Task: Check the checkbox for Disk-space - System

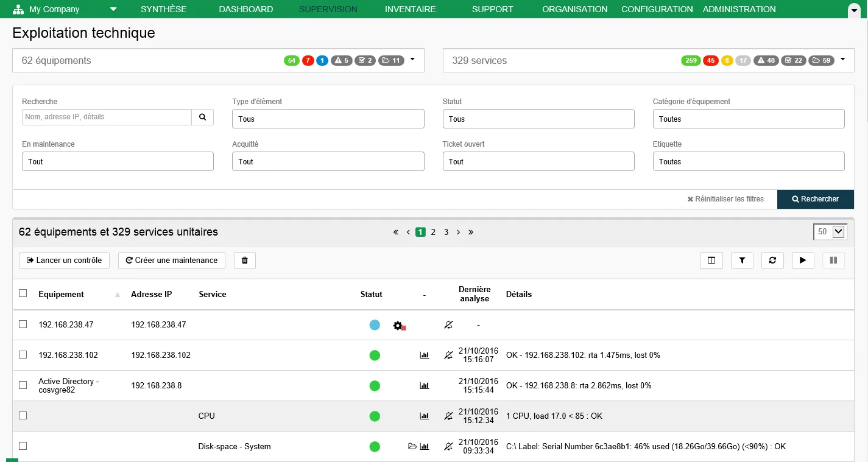Action: pos(23,446)
